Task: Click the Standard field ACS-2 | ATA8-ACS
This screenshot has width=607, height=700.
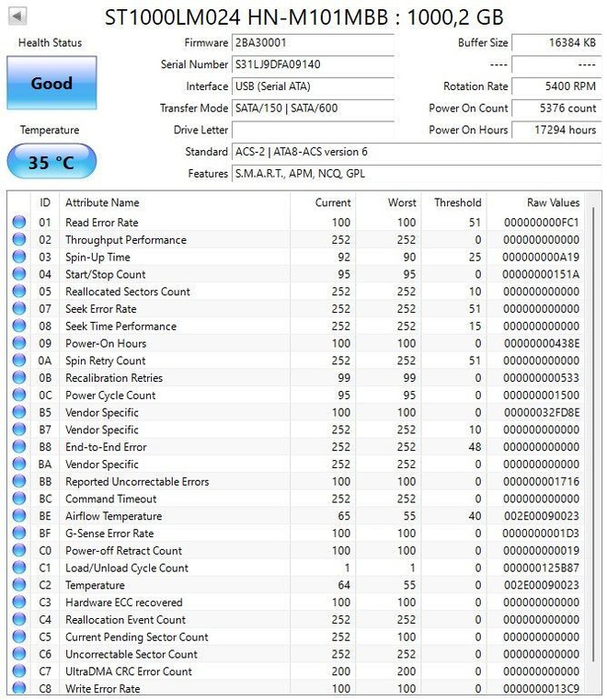Action: 417,152
